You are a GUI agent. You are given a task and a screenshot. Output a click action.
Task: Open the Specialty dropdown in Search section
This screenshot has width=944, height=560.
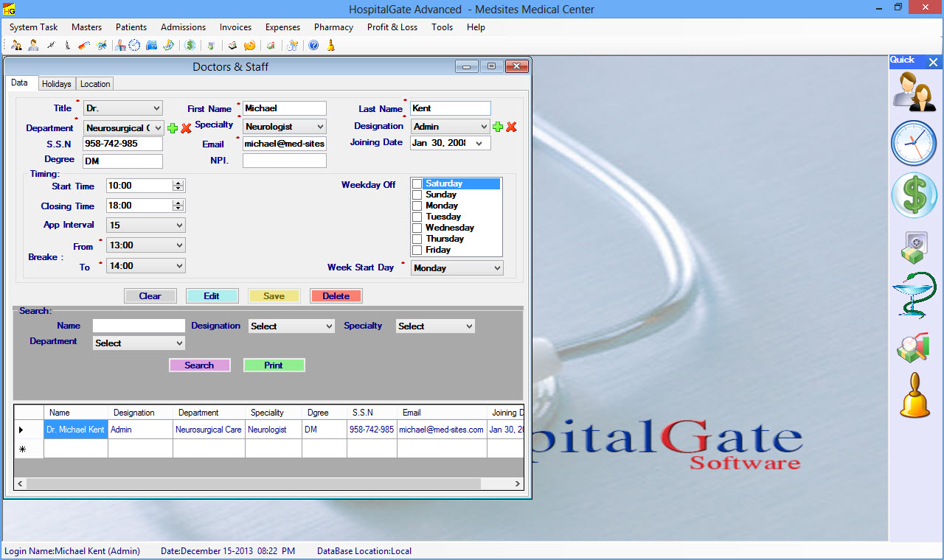[x=468, y=326]
